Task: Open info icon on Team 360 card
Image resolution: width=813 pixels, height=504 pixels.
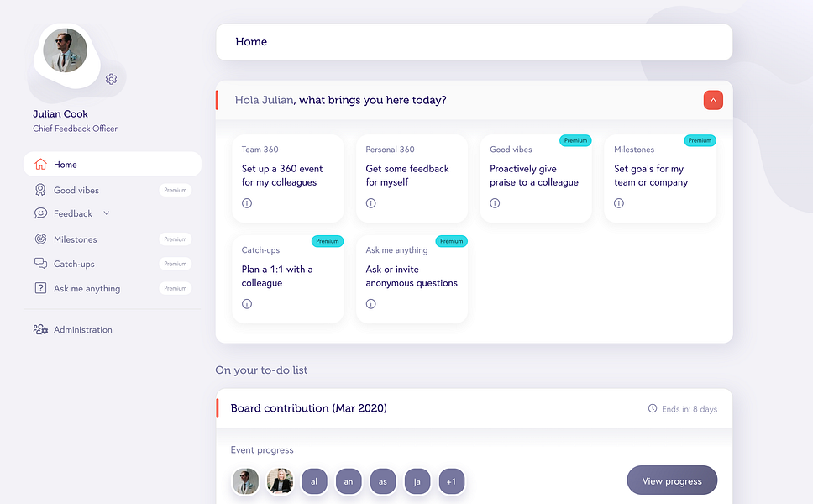Action: coord(247,203)
